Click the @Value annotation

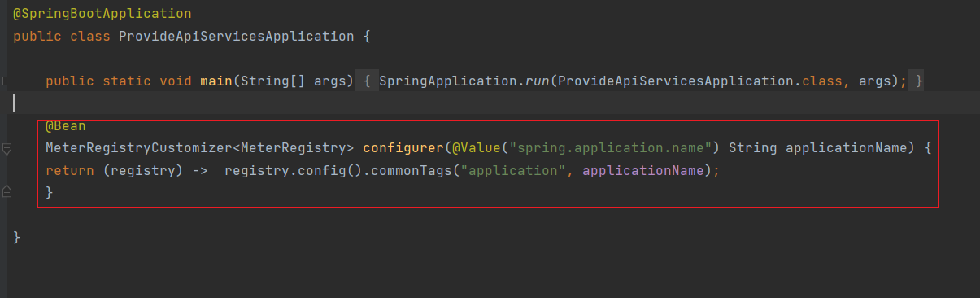click(x=477, y=149)
